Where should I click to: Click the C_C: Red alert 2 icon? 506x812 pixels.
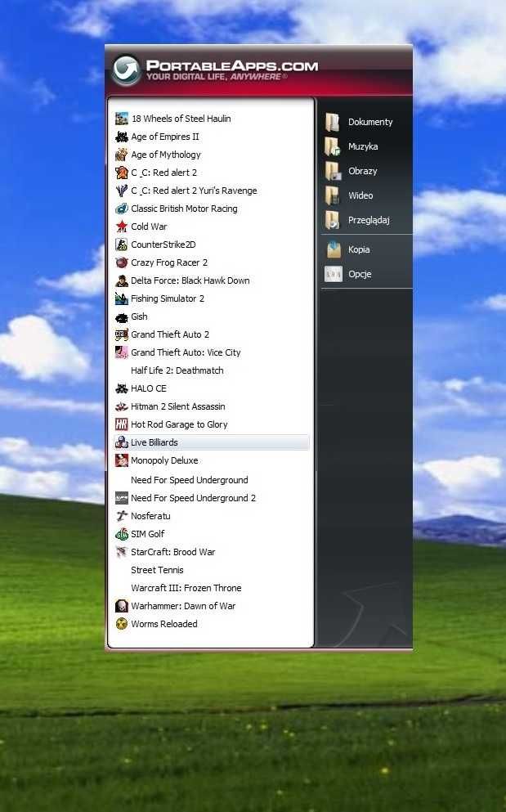click(x=121, y=173)
